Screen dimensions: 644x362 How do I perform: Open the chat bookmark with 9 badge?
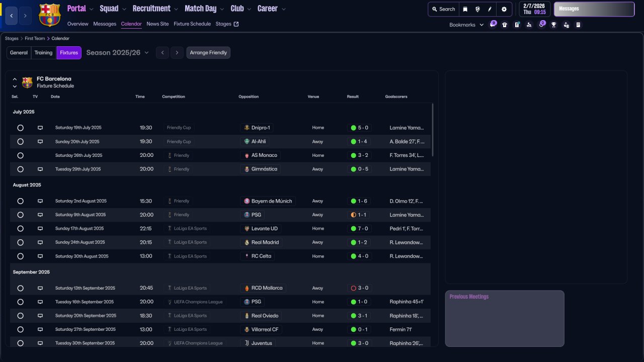pyautogui.click(x=493, y=24)
